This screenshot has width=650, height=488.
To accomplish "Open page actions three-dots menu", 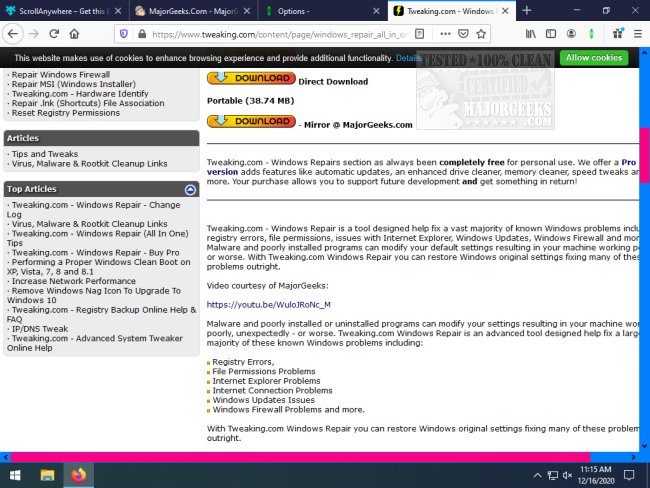I will (445, 34).
